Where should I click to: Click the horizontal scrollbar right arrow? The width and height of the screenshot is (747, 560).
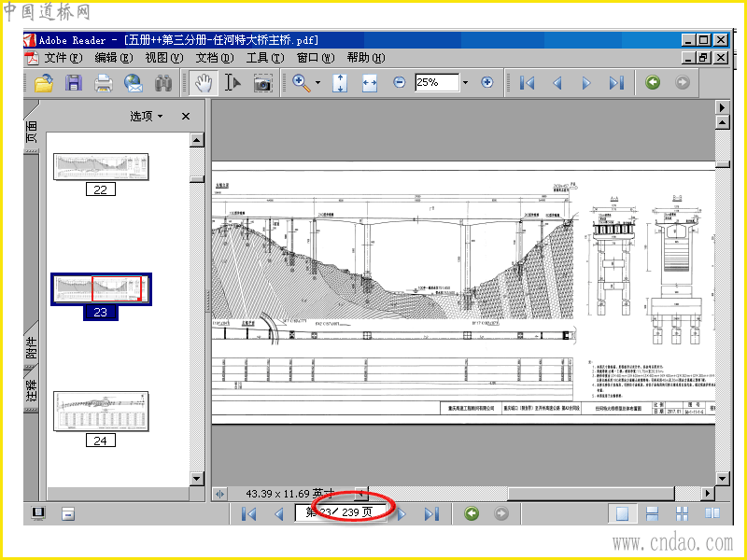coord(708,494)
